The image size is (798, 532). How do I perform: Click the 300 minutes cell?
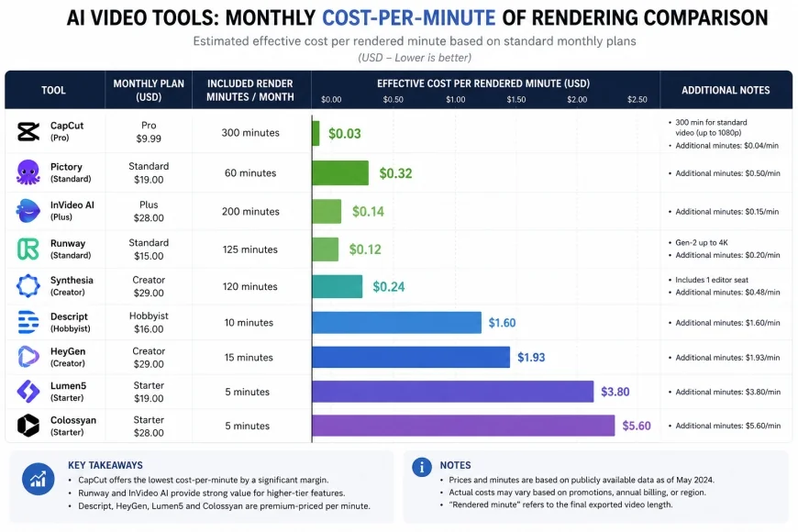click(250, 132)
